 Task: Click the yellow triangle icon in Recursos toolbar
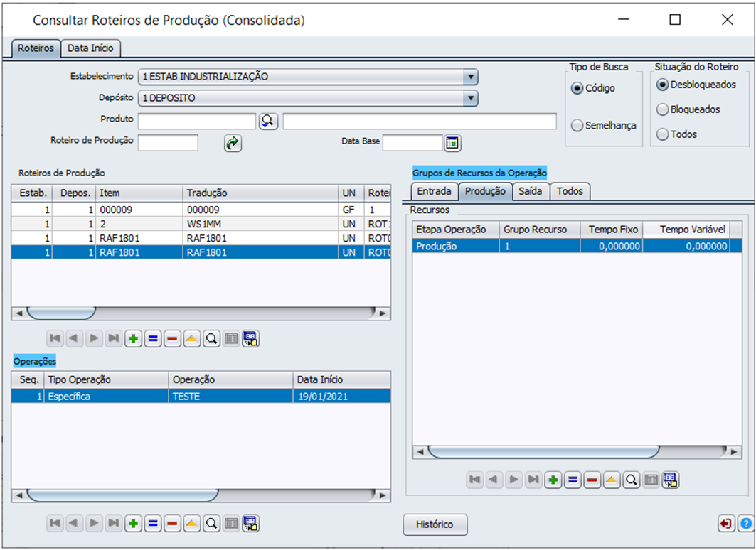[x=612, y=480]
